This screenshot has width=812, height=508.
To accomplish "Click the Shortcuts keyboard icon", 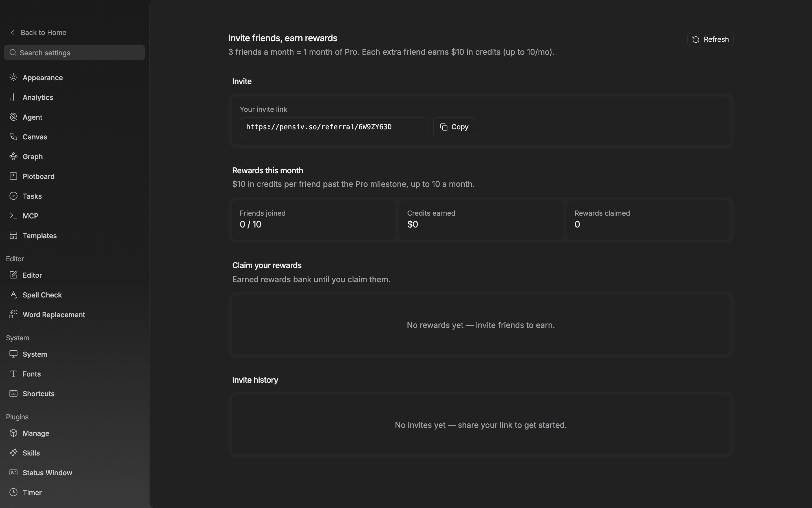I will pyautogui.click(x=14, y=394).
